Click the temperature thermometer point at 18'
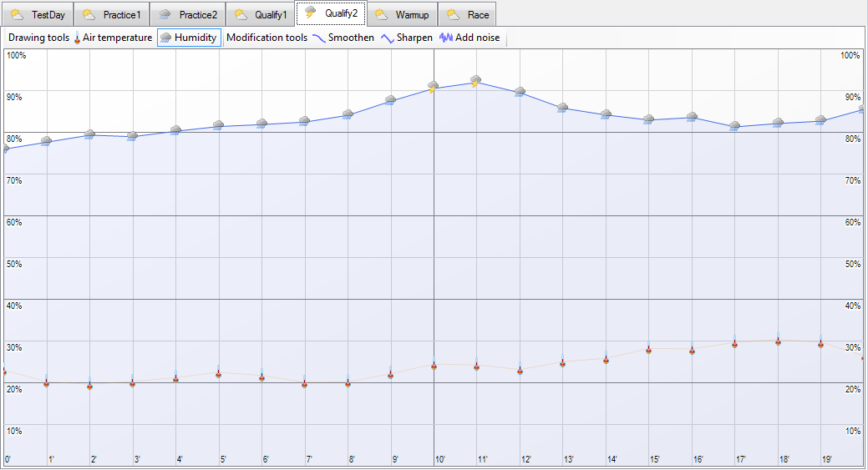This screenshot has width=868, height=470. point(778,339)
